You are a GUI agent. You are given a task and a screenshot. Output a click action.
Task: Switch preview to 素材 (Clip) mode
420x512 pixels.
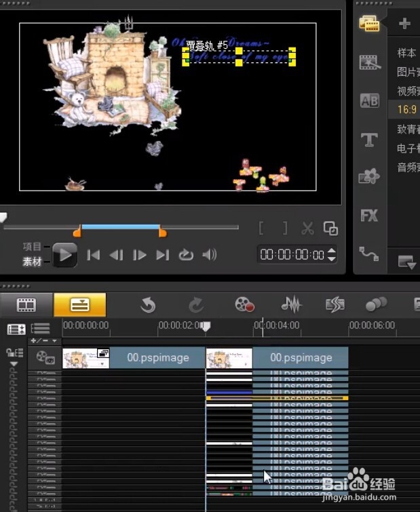click(x=32, y=262)
